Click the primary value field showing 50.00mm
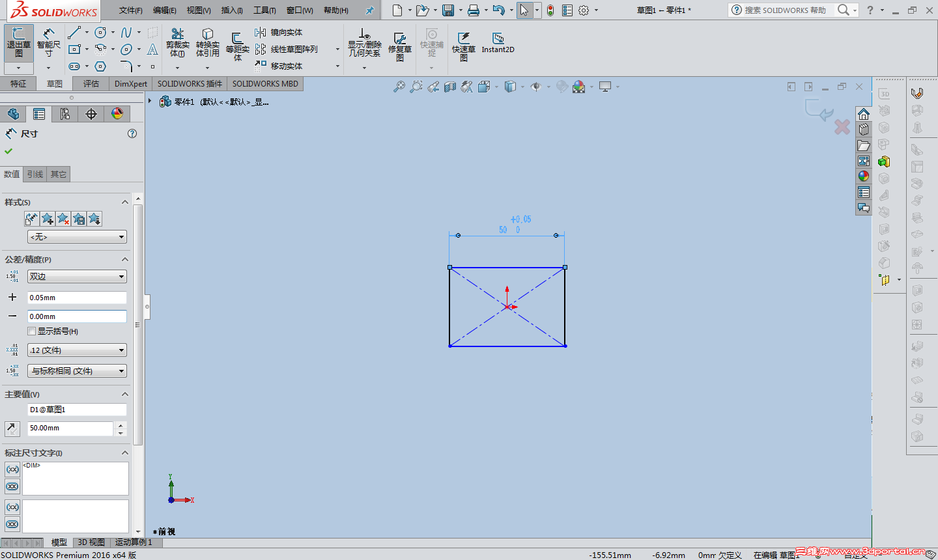This screenshot has width=938, height=560. (x=70, y=428)
